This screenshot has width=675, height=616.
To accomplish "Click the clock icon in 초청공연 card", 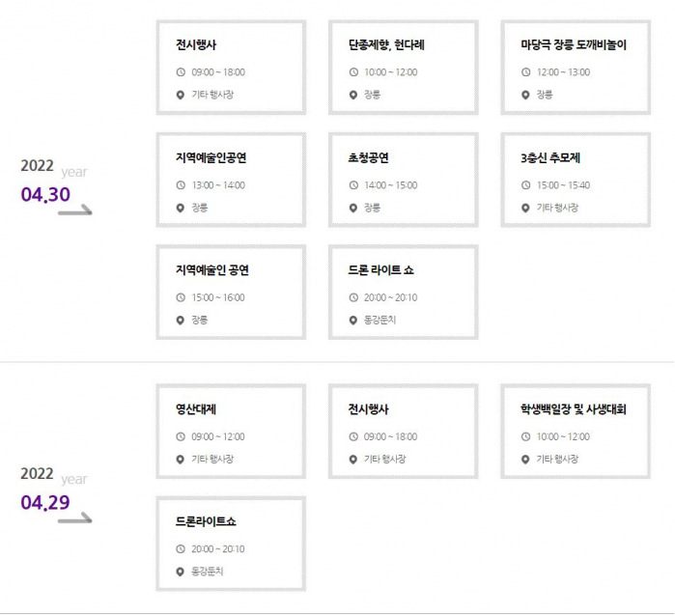I will click(x=353, y=184).
